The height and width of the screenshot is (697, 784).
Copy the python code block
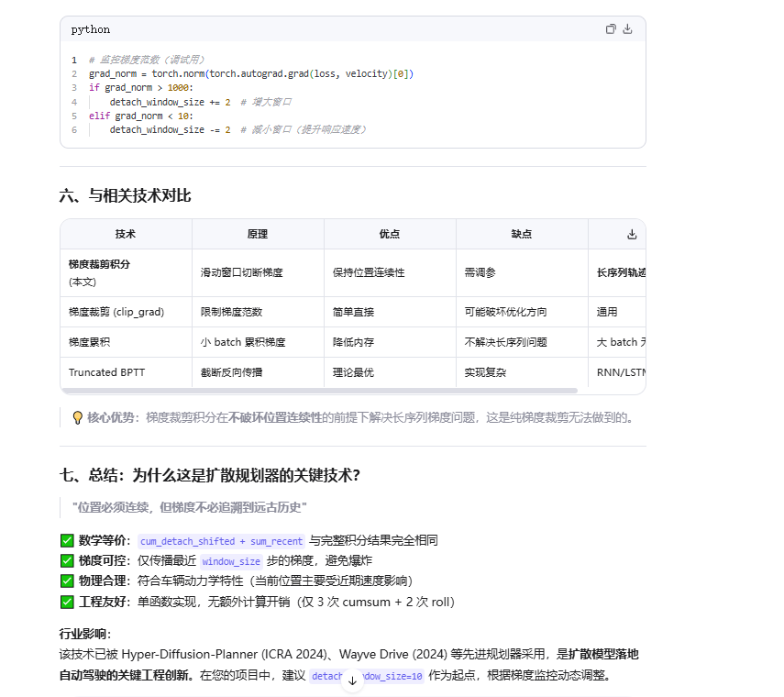[x=611, y=29]
